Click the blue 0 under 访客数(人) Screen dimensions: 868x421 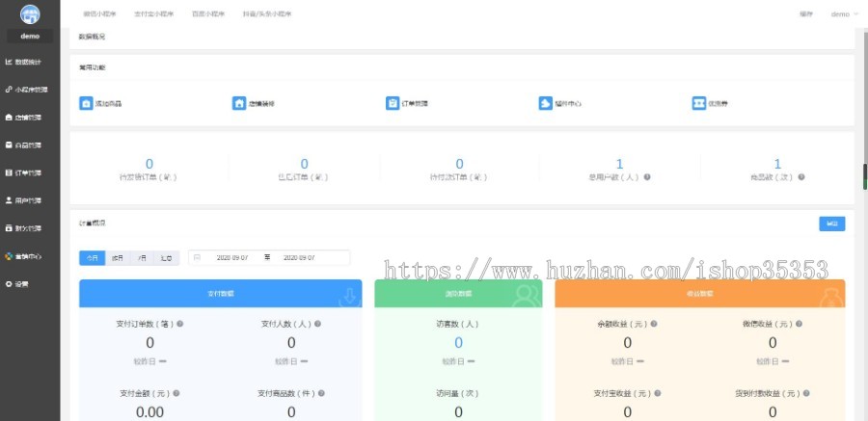pyautogui.click(x=458, y=343)
